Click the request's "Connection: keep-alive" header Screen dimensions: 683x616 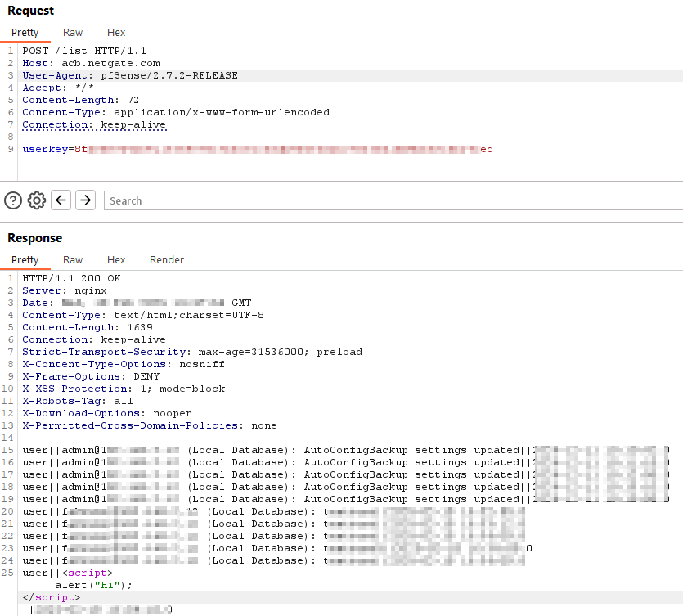pos(94,124)
